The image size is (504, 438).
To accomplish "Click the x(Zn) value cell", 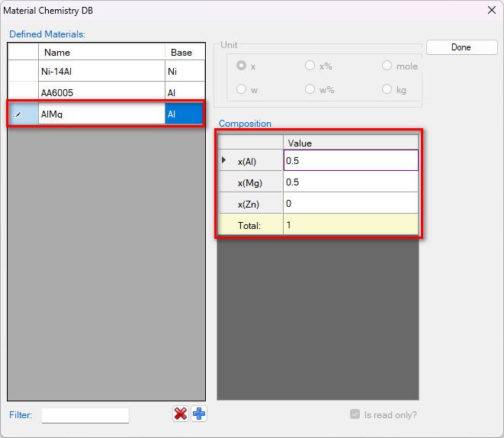I will 350,203.
